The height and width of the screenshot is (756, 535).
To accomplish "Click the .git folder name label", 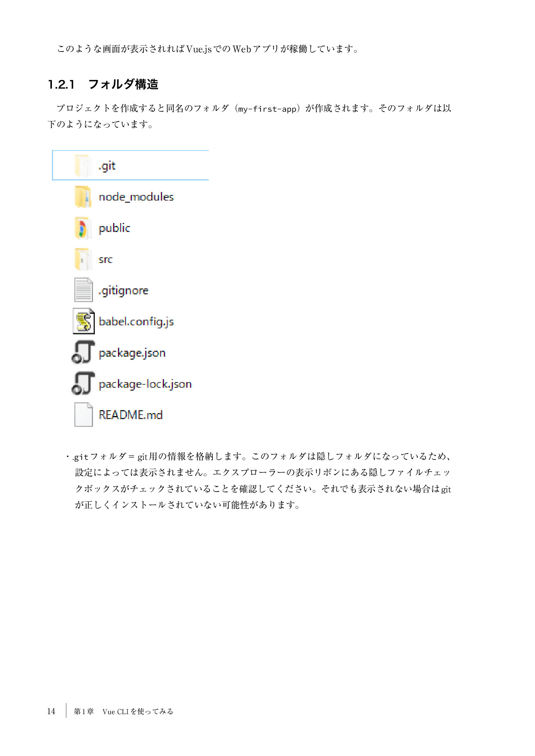I will [107, 166].
